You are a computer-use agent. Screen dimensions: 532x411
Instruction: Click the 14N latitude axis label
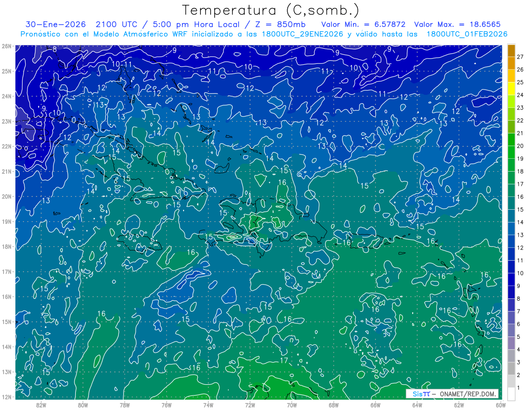coord(6,347)
